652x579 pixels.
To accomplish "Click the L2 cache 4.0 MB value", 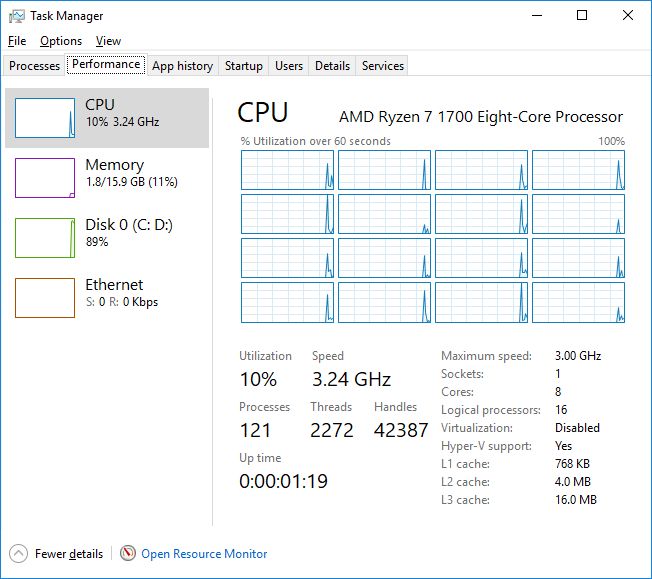I will click(573, 482).
